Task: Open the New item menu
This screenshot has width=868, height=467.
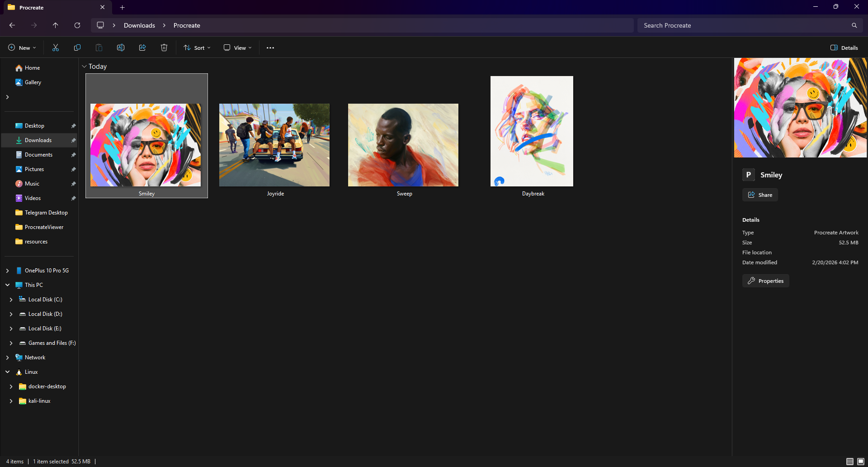Action: 22,48
